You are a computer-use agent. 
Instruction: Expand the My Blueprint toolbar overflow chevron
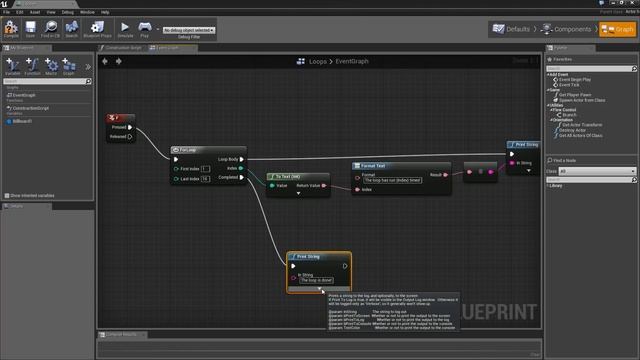click(x=88, y=67)
